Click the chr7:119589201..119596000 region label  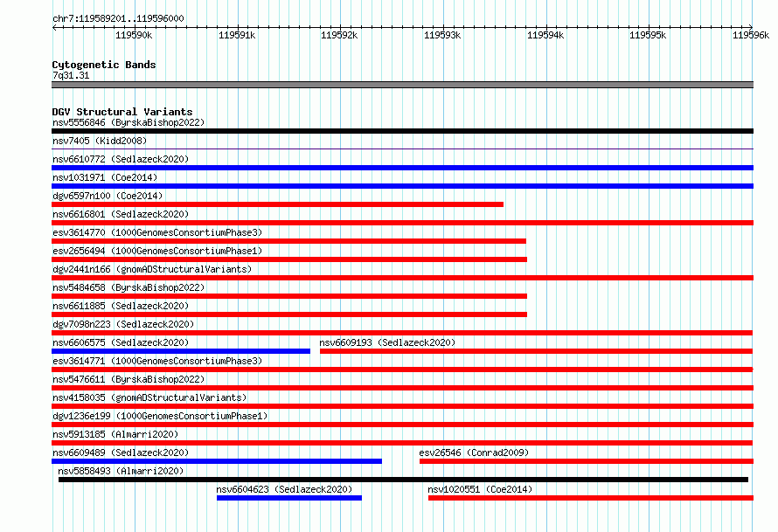(x=118, y=18)
